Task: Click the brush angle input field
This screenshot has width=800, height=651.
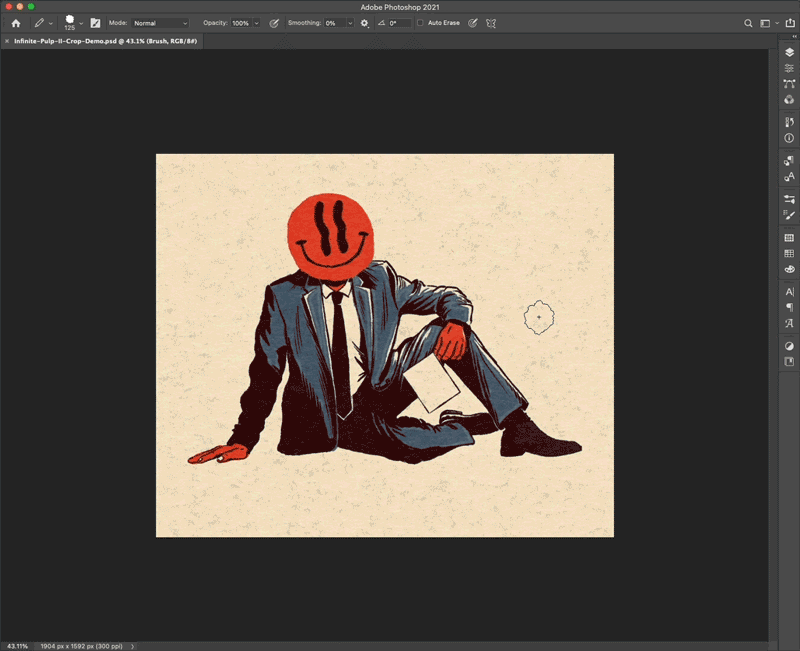Action: 399,23
